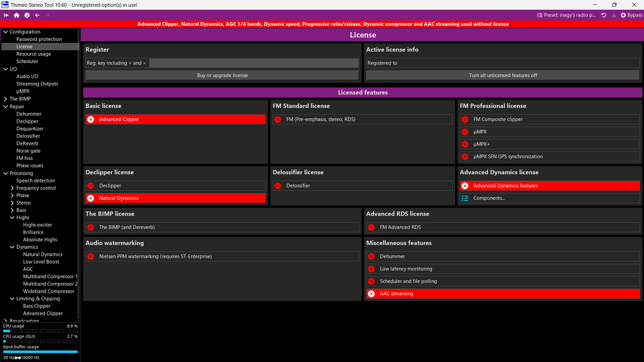
Task: Open AGC in the Dynamics section
Action: 28,269
